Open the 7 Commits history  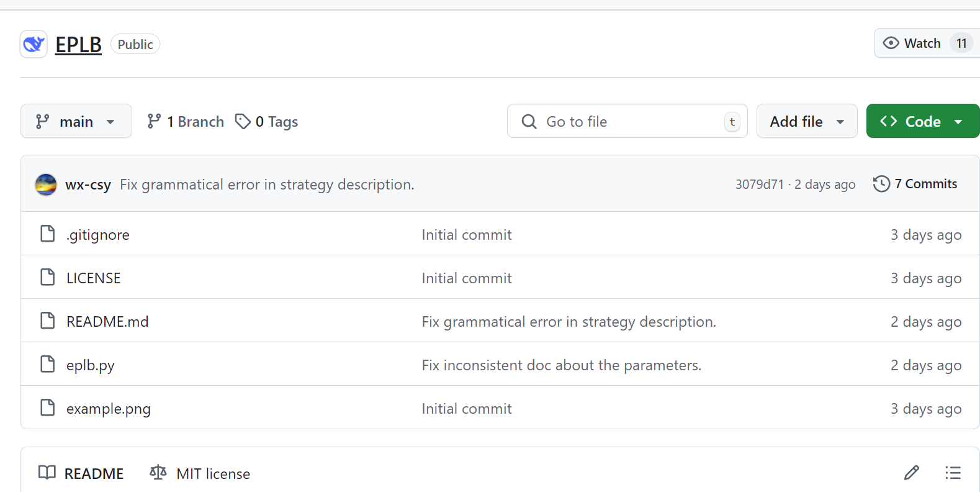click(x=915, y=184)
